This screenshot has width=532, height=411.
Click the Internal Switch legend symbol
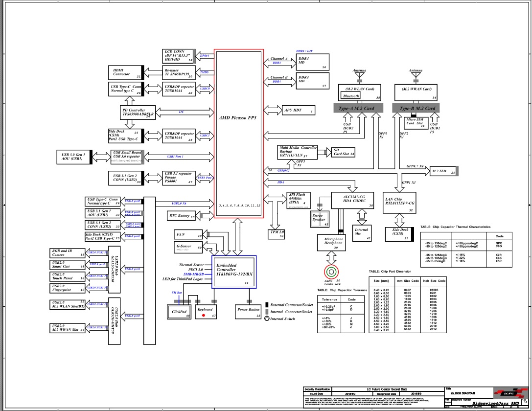[267, 319]
